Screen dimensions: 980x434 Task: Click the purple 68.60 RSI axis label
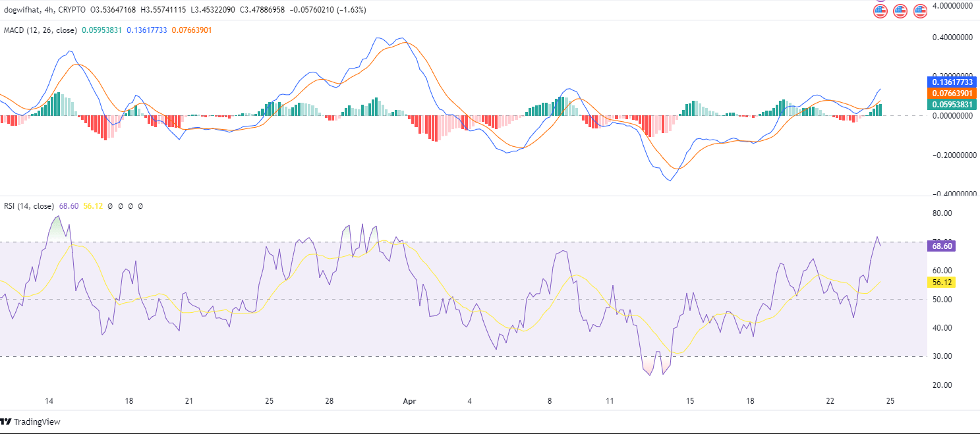(x=940, y=246)
